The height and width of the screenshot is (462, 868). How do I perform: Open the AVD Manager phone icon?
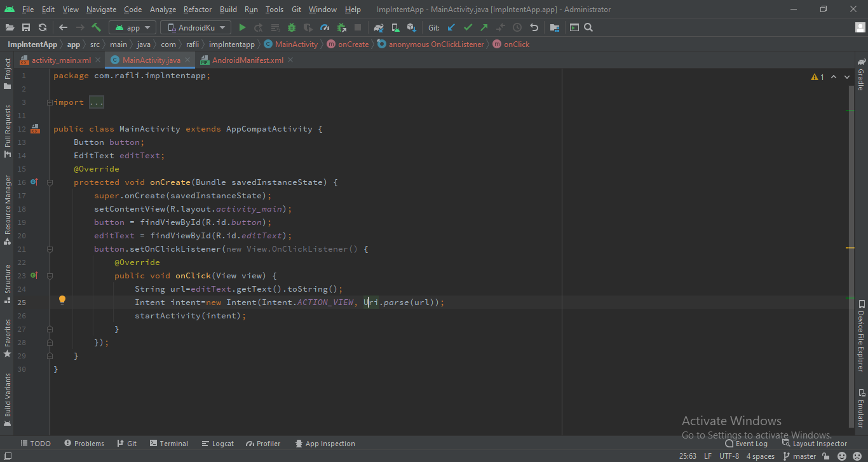point(396,27)
